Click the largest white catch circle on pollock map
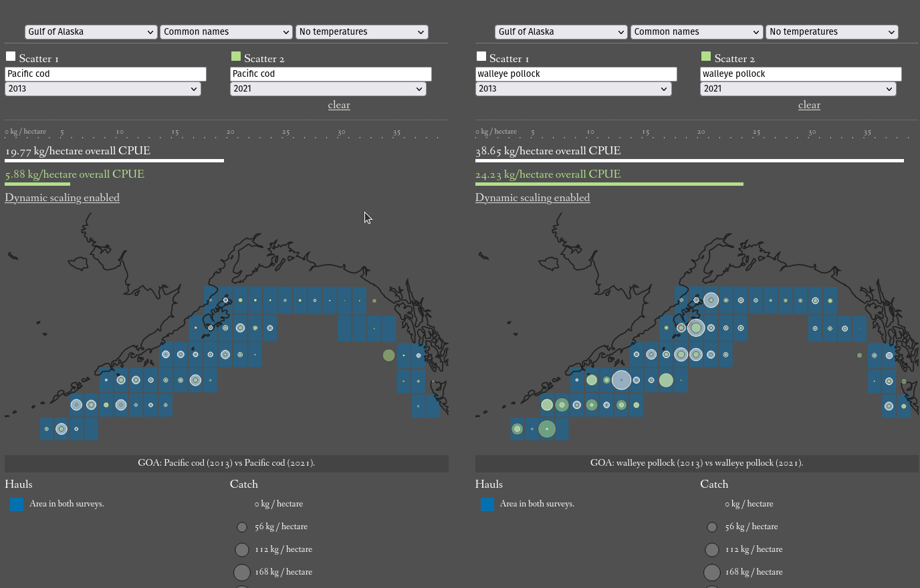The width and height of the screenshot is (920, 588). (x=621, y=380)
